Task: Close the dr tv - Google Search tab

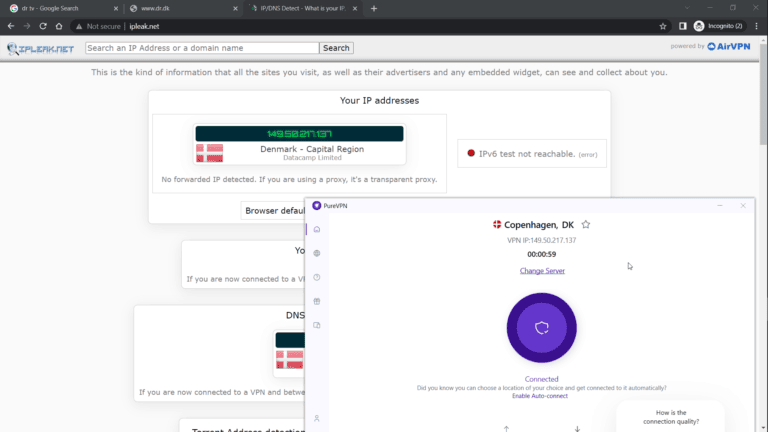Action: [116, 8]
